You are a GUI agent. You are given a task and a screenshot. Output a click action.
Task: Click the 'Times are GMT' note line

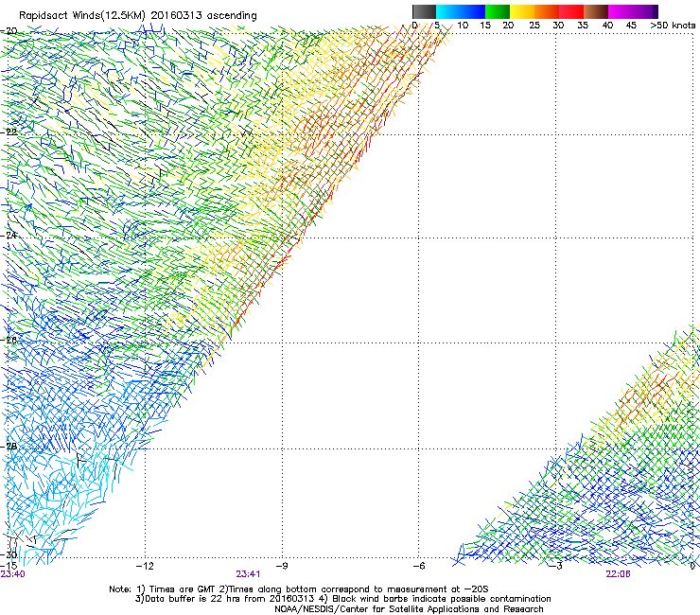tap(299, 589)
